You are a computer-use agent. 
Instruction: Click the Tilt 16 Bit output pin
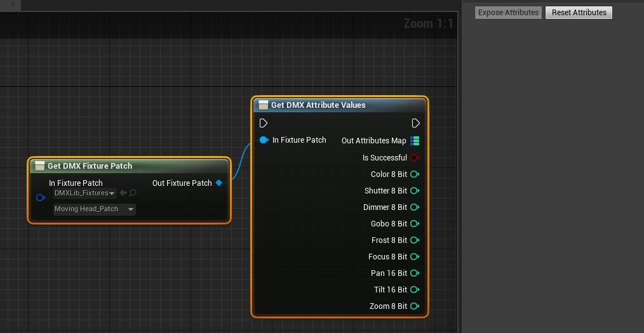point(414,290)
